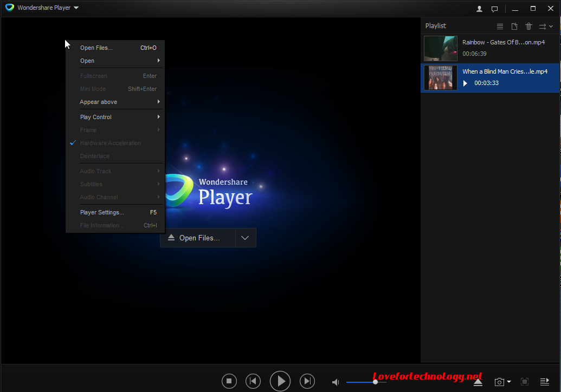Add file to playlist icon
The height and width of the screenshot is (392, 561).
tap(514, 27)
